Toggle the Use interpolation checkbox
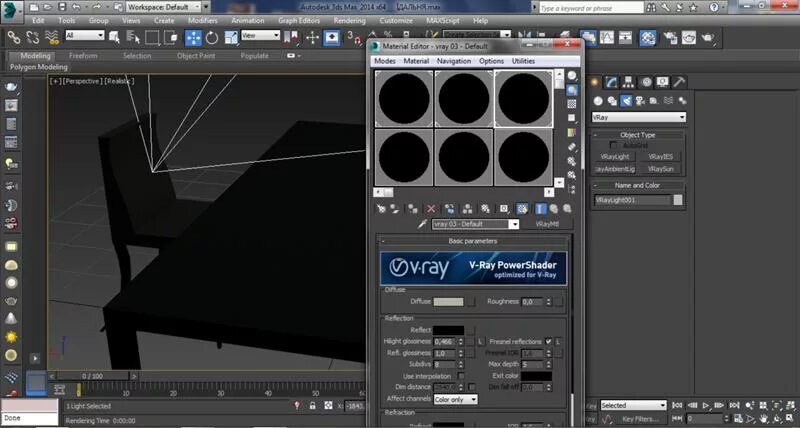This screenshot has width=800, height=428. [x=461, y=376]
